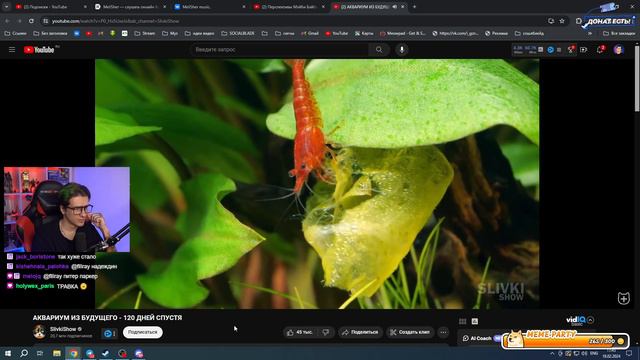Open the YouTube guide hamburger menu
The width and height of the screenshot is (640, 360).
click(12, 49)
